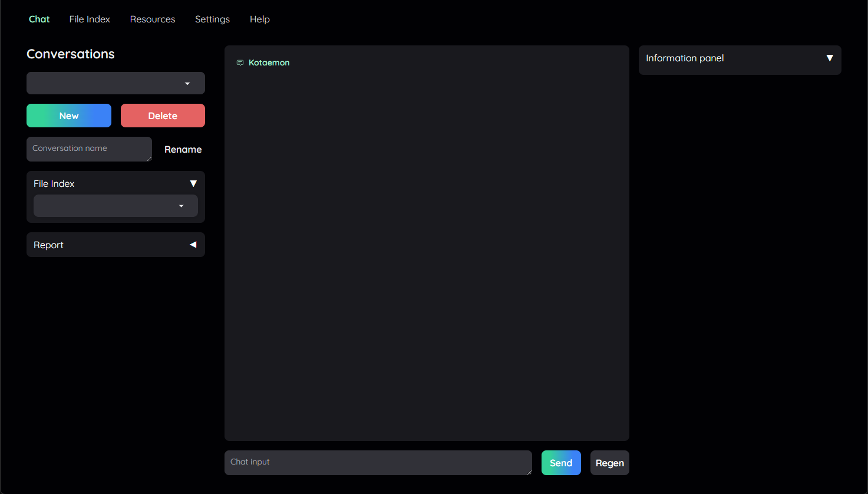Go to the Resources tab
868x494 pixels.
(x=153, y=19)
